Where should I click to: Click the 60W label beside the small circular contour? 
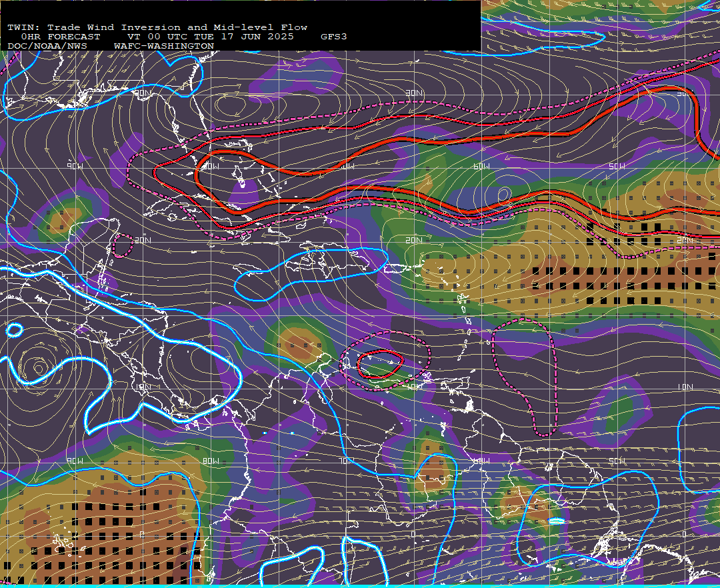[x=481, y=167]
